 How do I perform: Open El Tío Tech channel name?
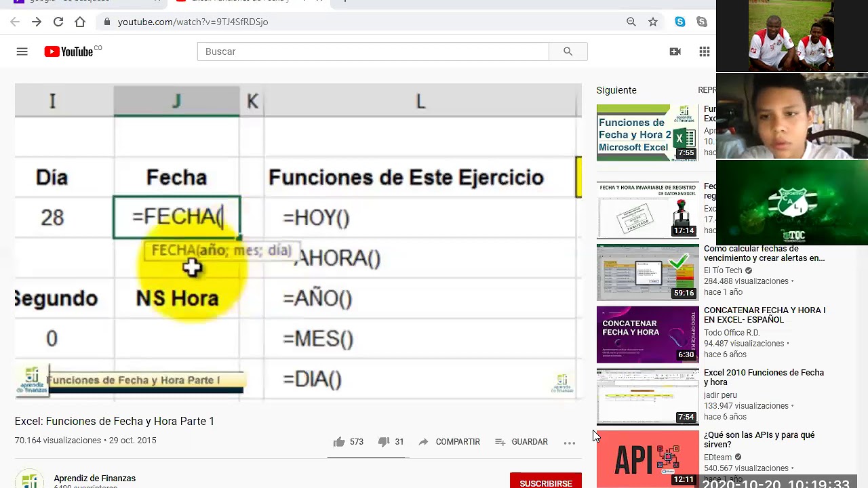(x=723, y=270)
